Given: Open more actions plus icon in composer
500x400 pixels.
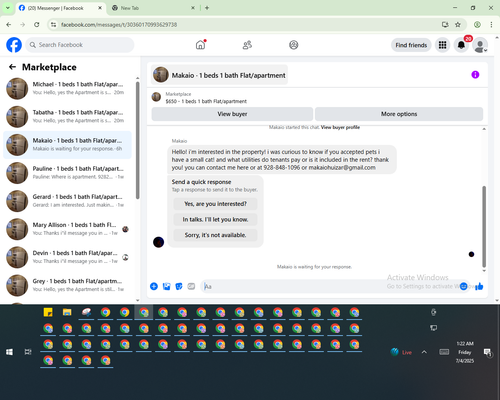Looking at the screenshot, I should pyautogui.click(x=154, y=286).
